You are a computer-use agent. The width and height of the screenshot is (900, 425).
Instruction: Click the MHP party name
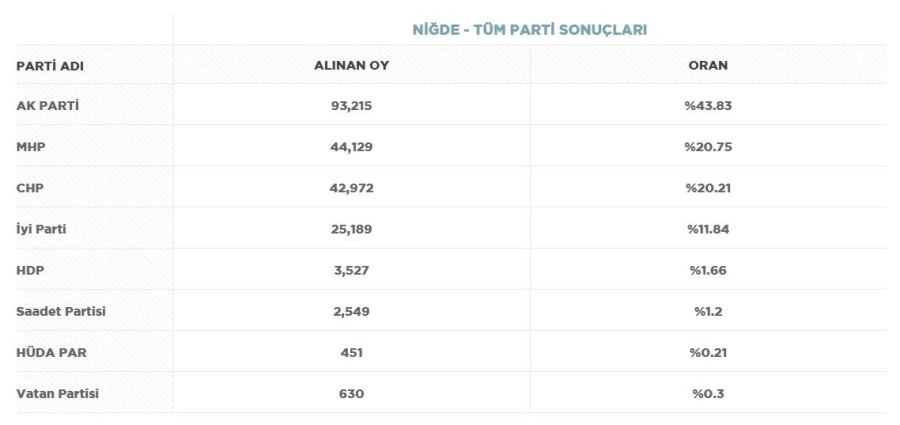31,147
